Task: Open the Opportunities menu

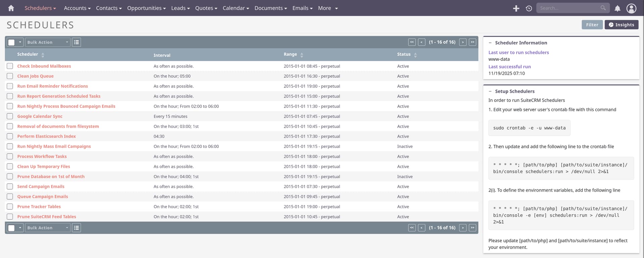Action: click(146, 8)
